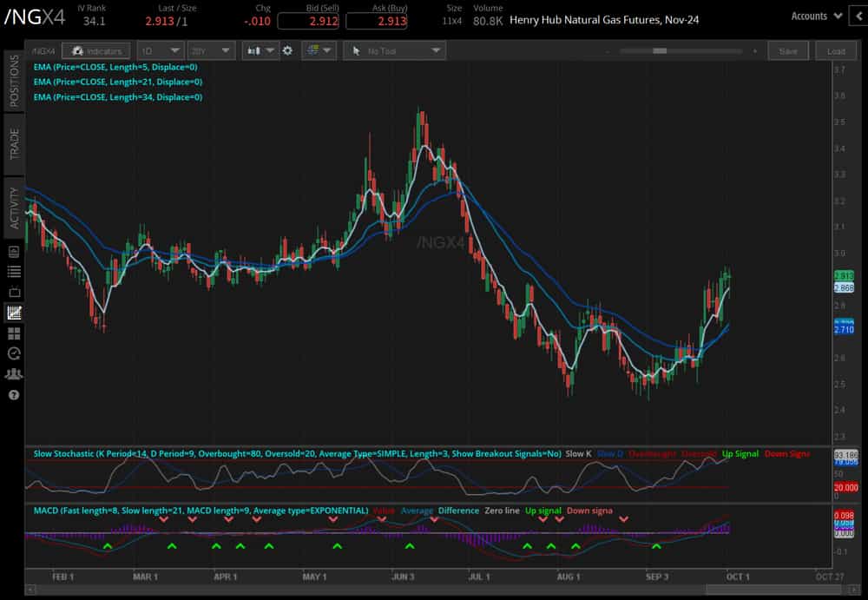Open the 1D time frame dropdown
Viewport: 868px width, 600px height.
pos(159,50)
